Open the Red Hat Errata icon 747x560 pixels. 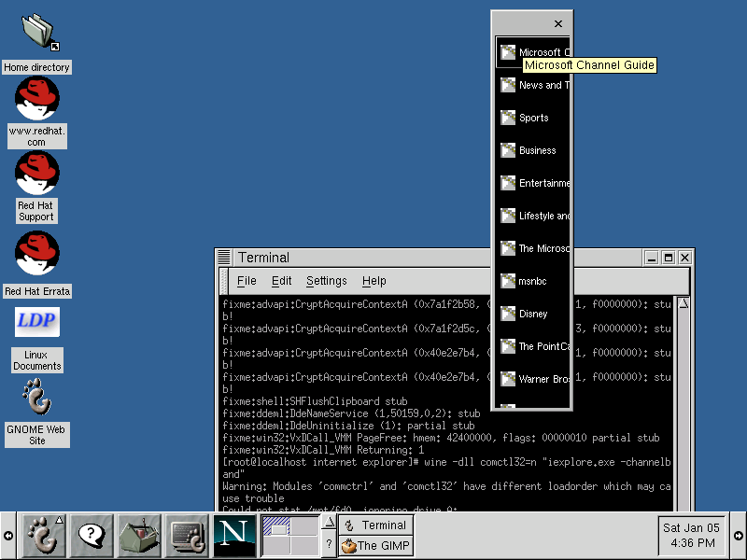point(37,254)
